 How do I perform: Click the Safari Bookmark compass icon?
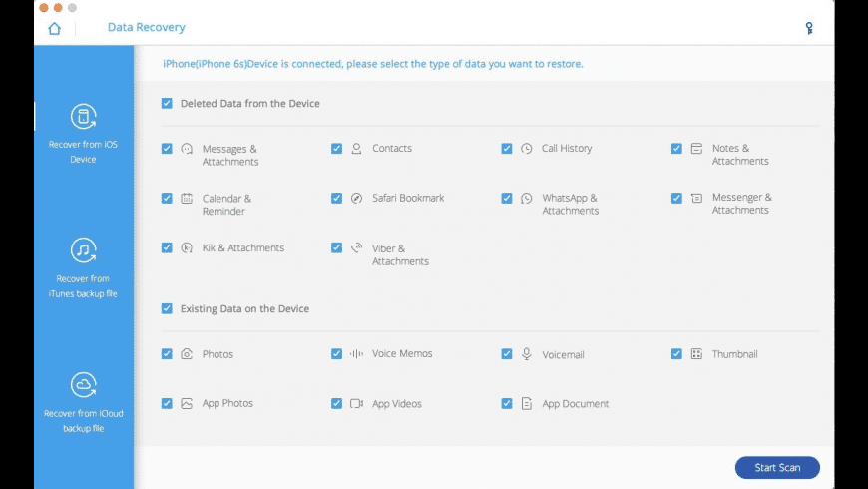pyautogui.click(x=356, y=199)
